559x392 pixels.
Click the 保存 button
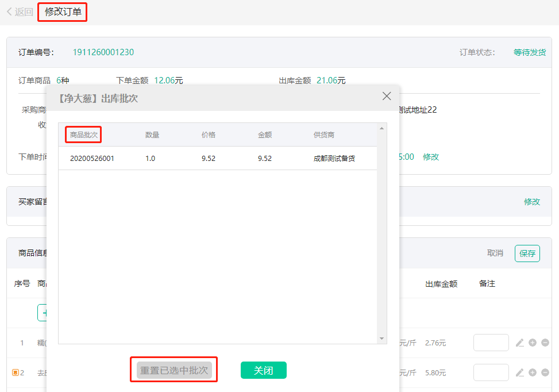coord(527,253)
